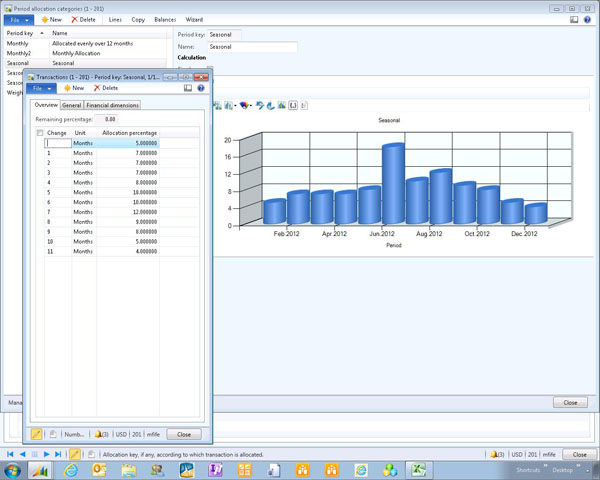Click the Balances button in toolbar
This screenshot has height=480, width=600.
tap(165, 19)
